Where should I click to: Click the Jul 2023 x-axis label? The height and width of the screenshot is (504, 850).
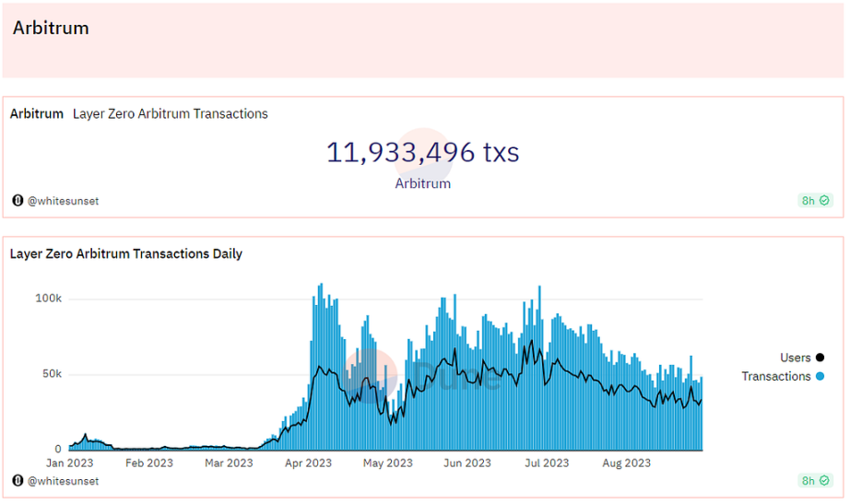click(x=547, y=463)
